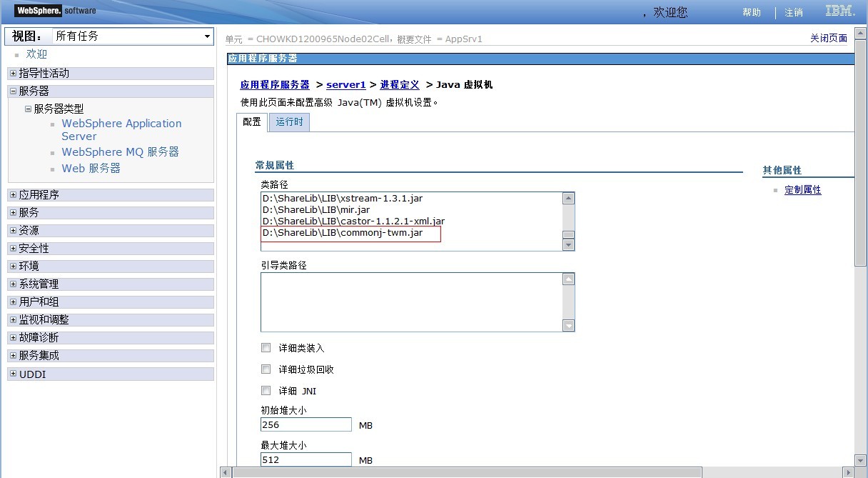Screen dimensions: 868x478
Task: Enable the 详细 JNI checkbox
Action: pos(266,391)
